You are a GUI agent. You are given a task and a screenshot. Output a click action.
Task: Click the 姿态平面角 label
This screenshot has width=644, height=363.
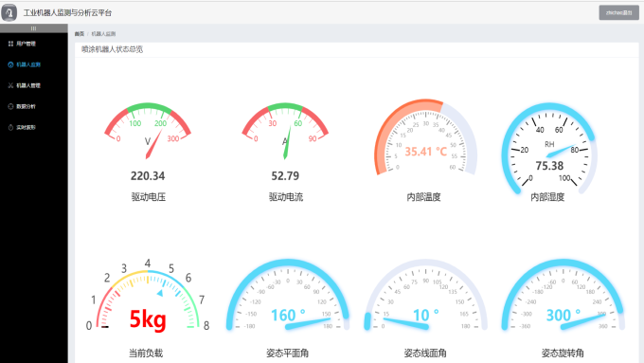(x=288, y=353)
